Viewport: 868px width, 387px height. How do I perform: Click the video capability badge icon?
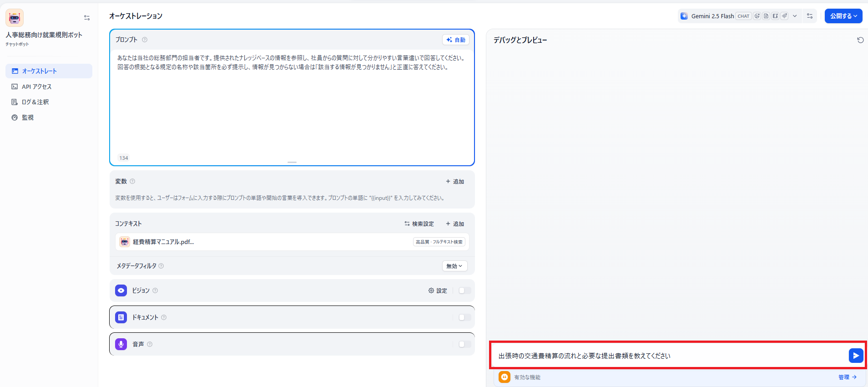[x=775, y=16]
